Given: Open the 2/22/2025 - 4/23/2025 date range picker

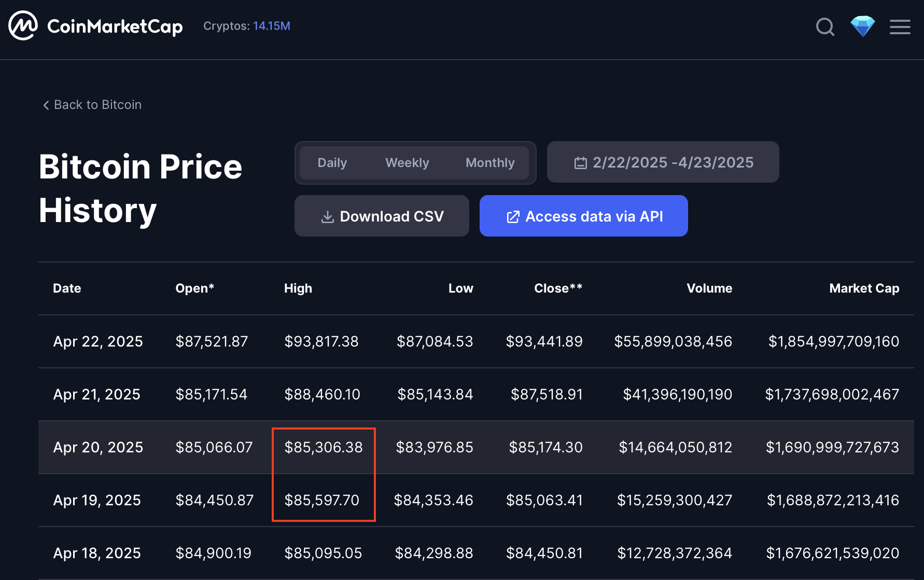Looking at the screenshot, I should point(663,162).
